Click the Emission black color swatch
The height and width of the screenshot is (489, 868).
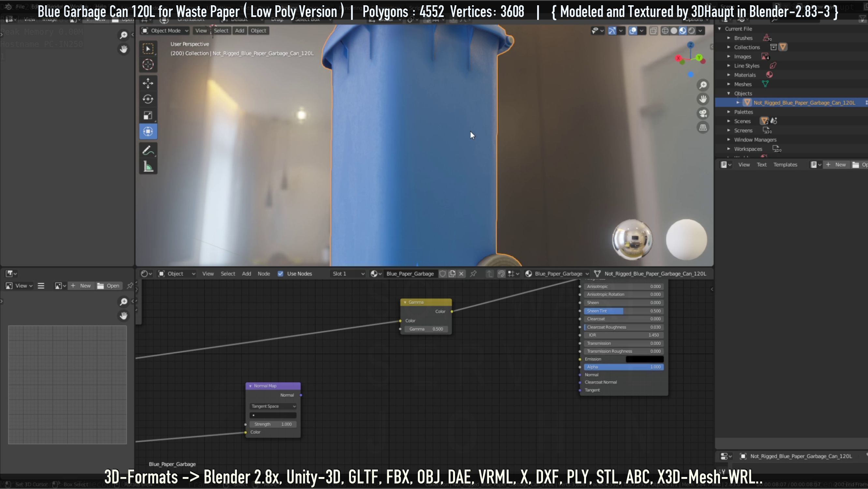tap(644, 359)
